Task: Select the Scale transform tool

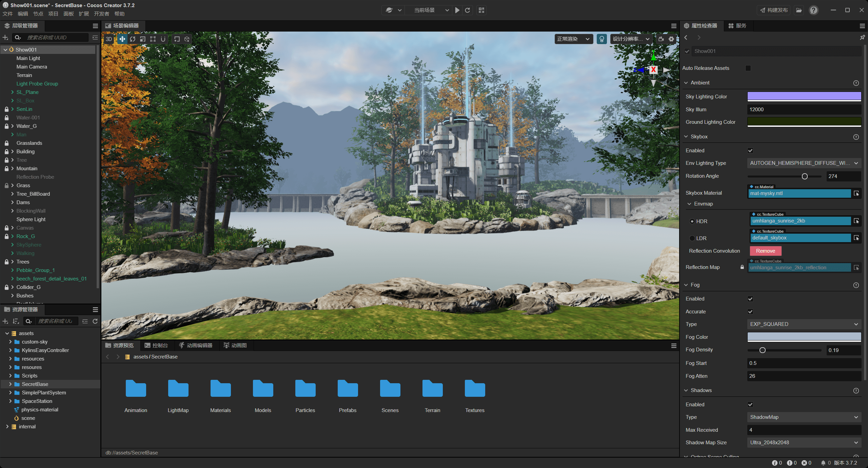Action: 143,39
